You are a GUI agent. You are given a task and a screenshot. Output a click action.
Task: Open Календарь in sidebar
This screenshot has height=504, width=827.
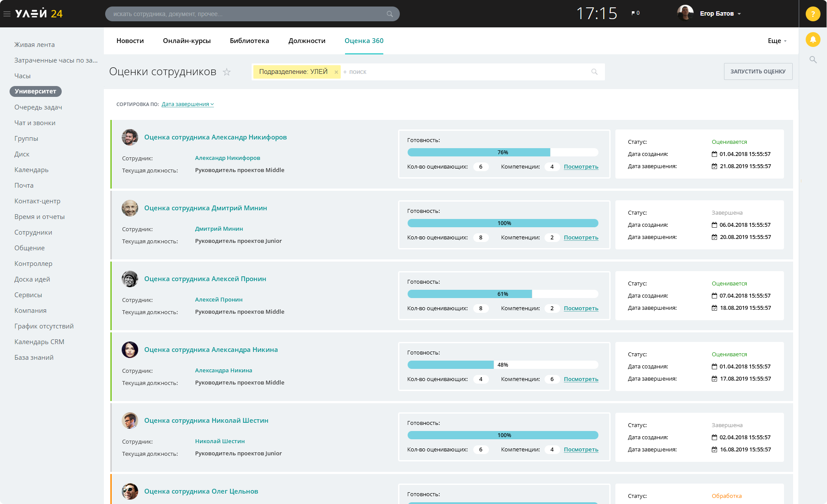click(31, 170)
